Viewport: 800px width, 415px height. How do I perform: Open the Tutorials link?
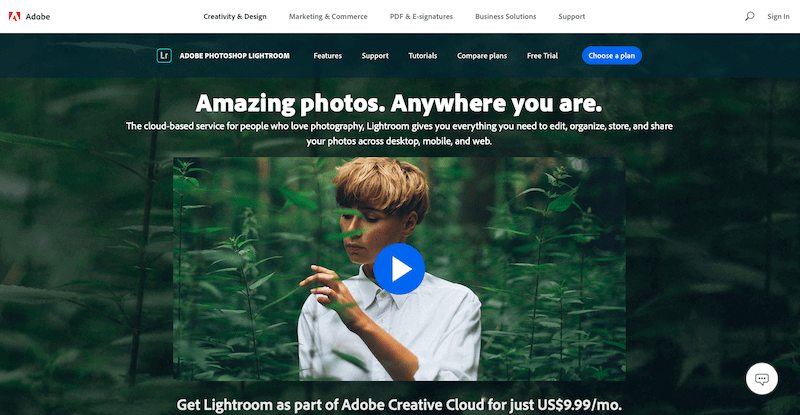[x=422, y=56]
